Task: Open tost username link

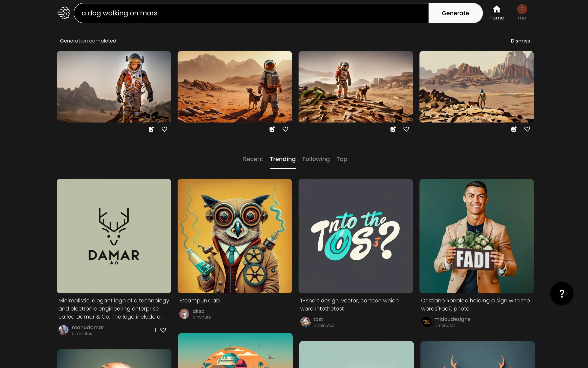Action: [318, 319]
